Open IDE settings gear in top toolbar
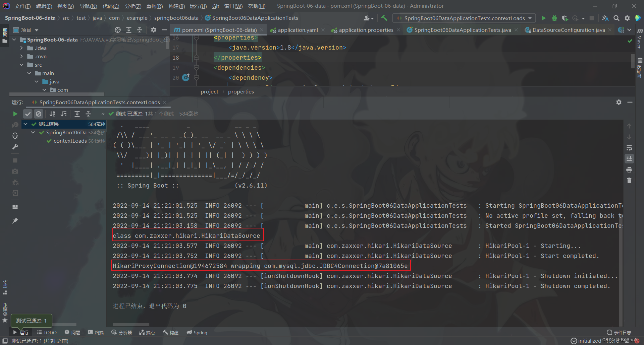The width and height of the screenshot is (644, 345). 627,18
